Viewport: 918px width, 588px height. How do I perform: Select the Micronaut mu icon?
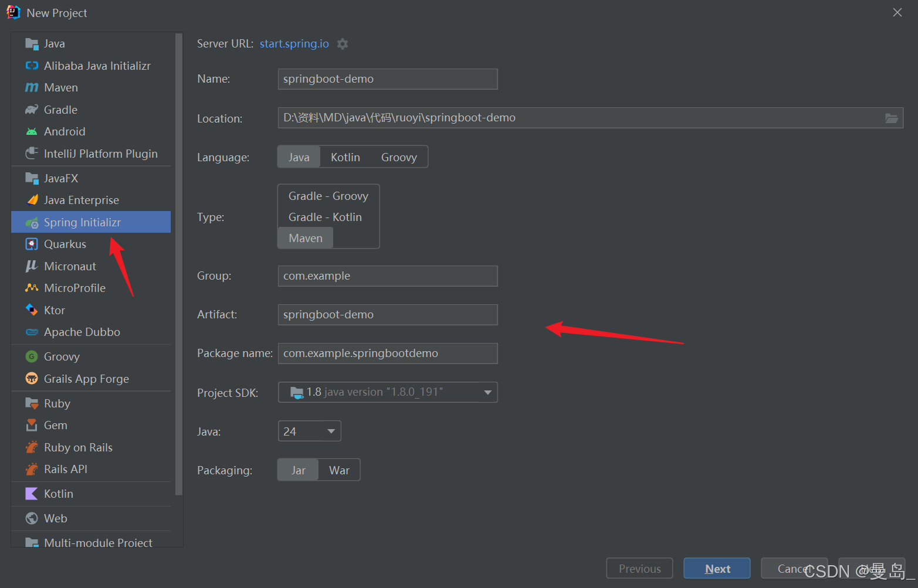tap(32, 266)
